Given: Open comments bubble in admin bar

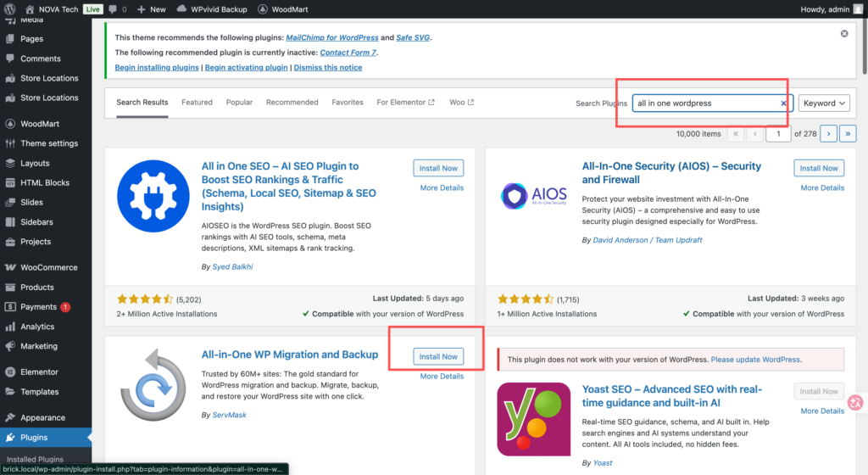Looking at the screenshot, I should pyautogui.click(x=113, y=8).
